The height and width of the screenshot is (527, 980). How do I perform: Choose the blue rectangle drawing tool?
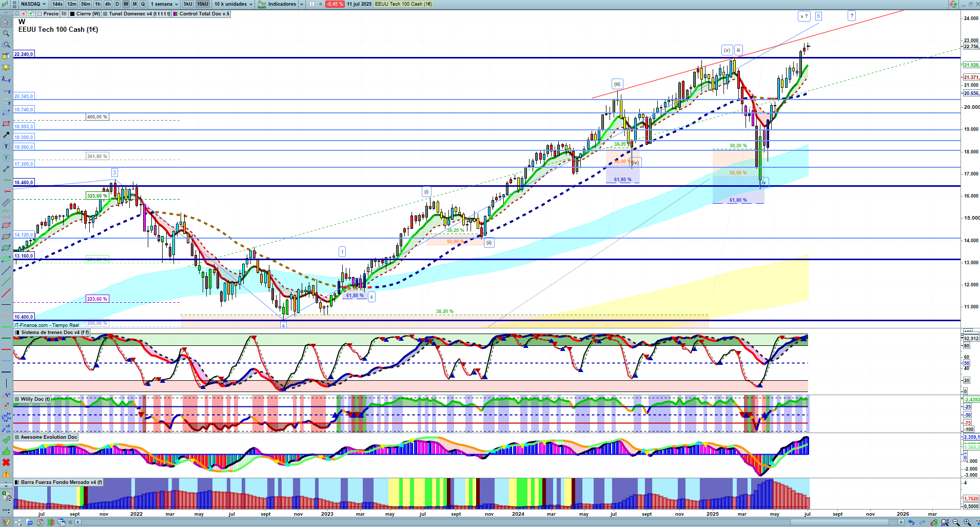(6, 112)
